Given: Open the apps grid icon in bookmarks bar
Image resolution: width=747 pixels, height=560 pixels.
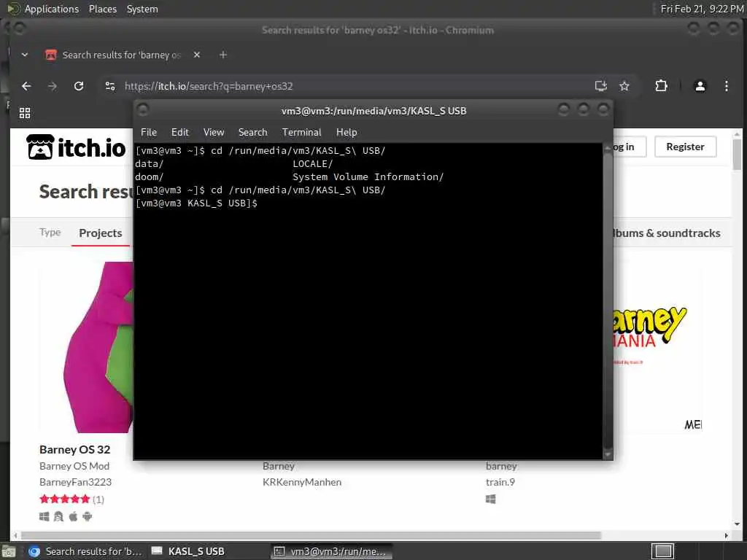Looking at the screenshot, I should point(25,113).
